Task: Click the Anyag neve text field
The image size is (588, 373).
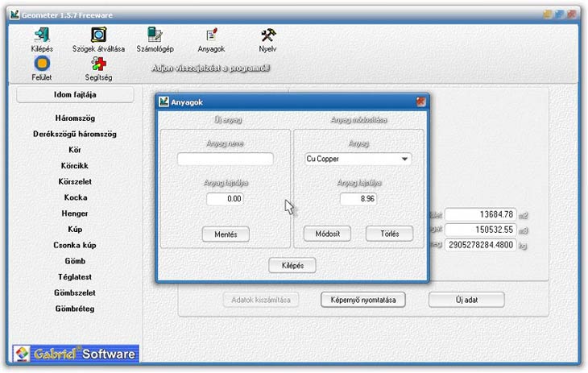Action: [225, 159]
